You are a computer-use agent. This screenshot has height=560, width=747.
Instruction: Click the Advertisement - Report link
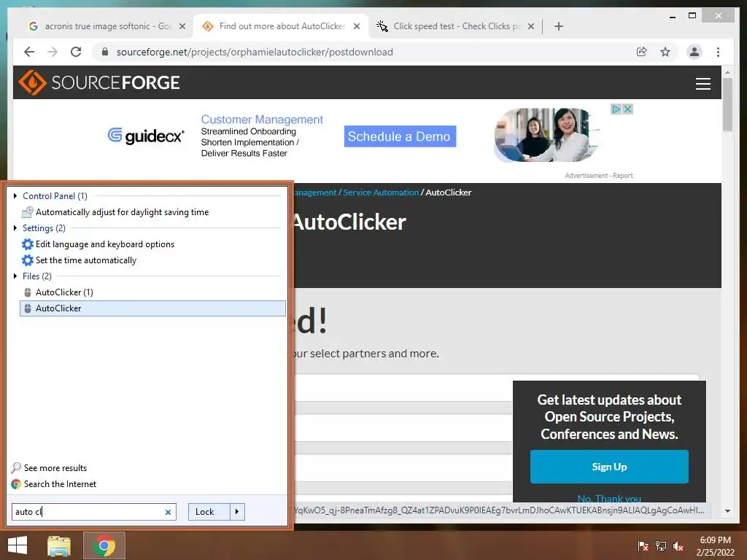[599, 176]
